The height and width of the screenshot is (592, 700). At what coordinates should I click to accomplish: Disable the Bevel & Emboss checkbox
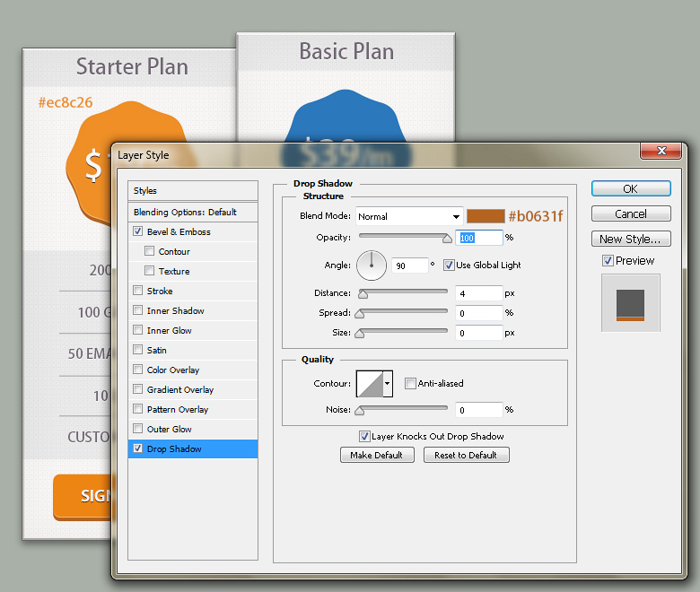pos(137,231)
